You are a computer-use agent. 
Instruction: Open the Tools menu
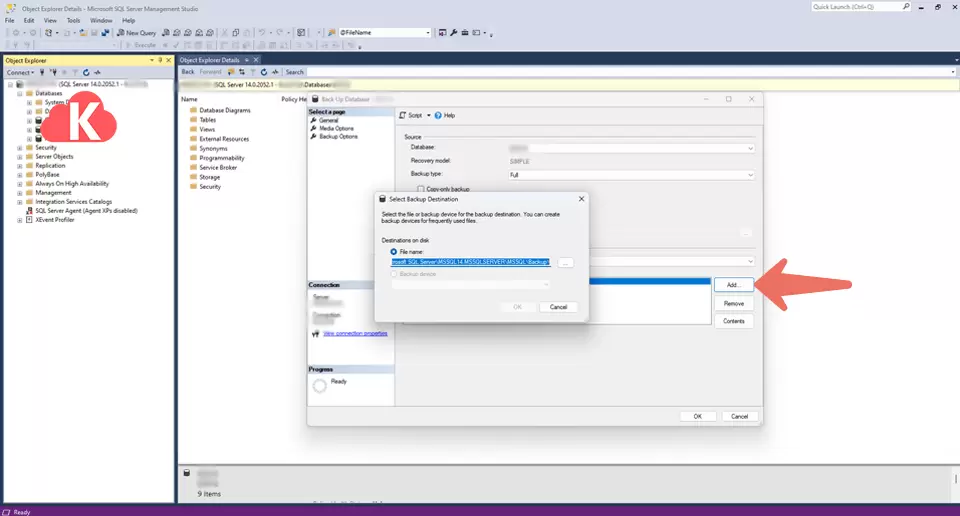point(73,20)
